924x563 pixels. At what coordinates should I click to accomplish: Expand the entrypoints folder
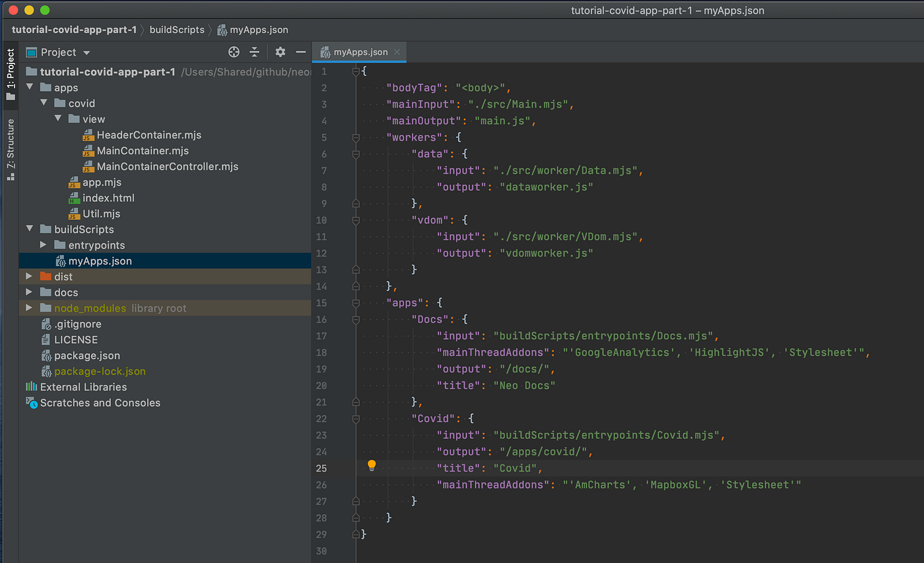click(x=44, y=245)
